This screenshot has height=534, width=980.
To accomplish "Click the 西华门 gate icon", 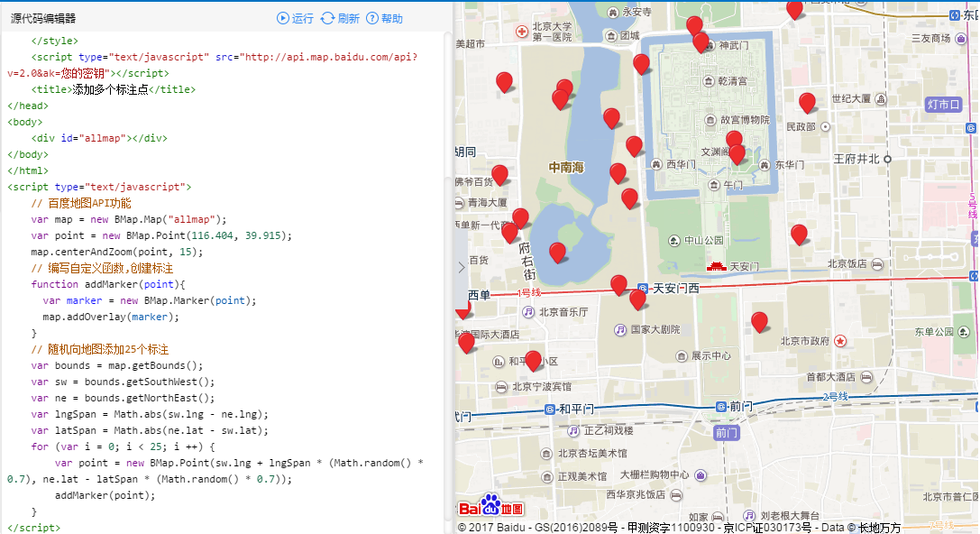I will [656, 164].
